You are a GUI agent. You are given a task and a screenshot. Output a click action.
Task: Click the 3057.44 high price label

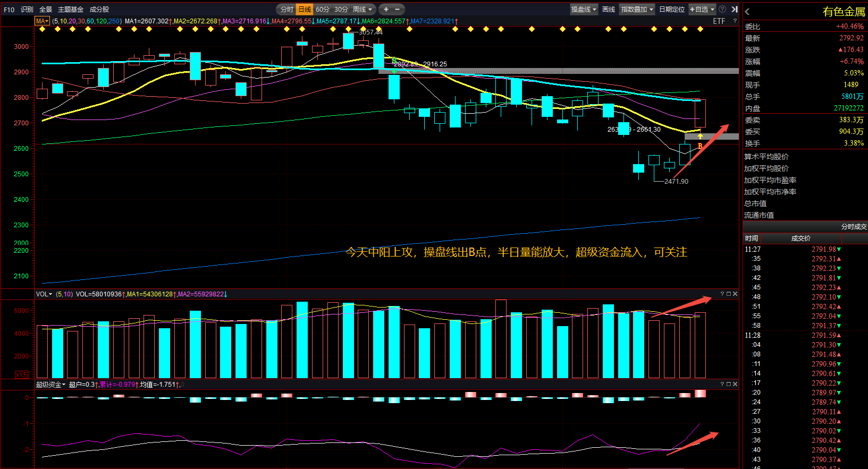(x=371, y=32)
